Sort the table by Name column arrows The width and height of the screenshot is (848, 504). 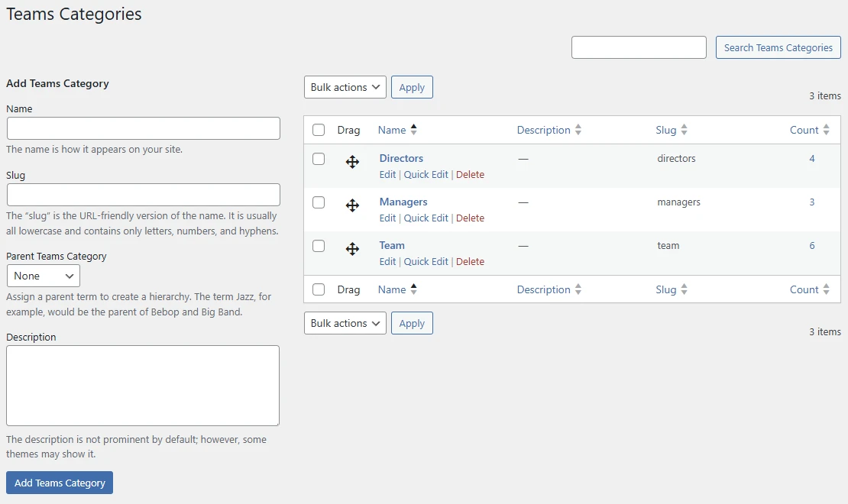pyautogui.click(x=415, y=129)
